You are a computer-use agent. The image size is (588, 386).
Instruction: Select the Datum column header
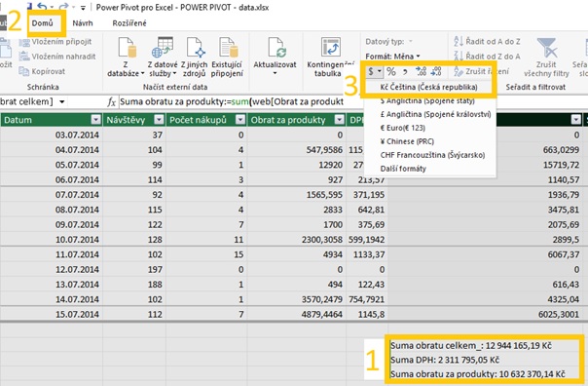[46, 120]
